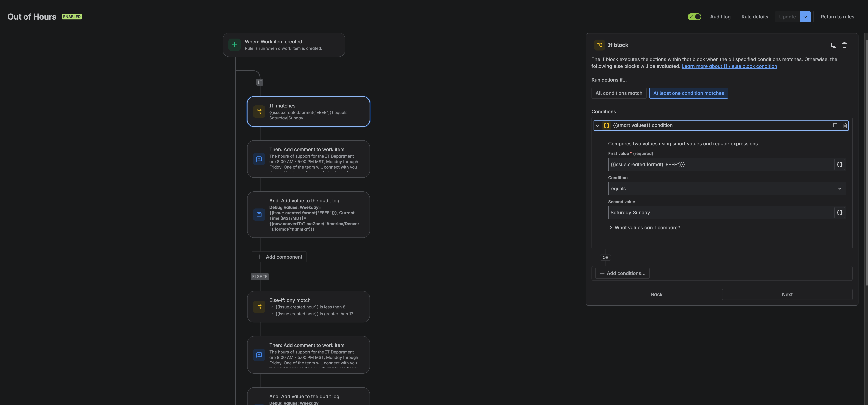Image resolution: width=868 pixels, height=405 pixels.
Task: Open smart value picker for First value
Action: point(839,165)
